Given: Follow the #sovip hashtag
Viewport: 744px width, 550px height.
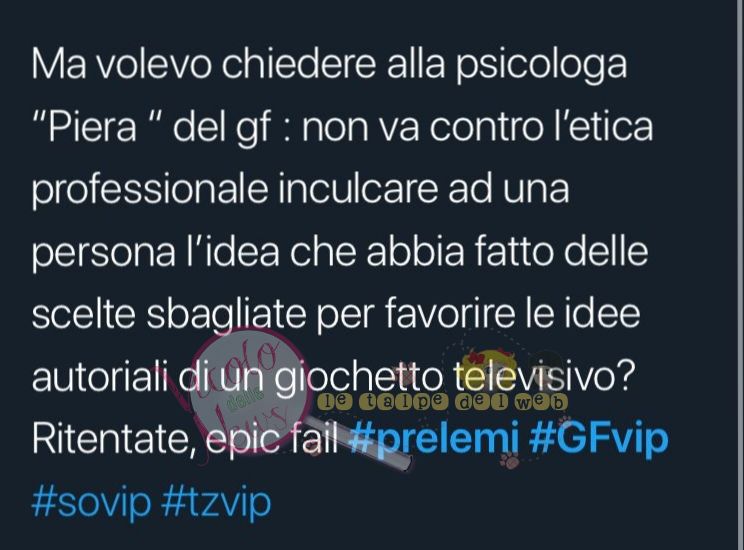Looking at the screenshot, I should point(92,502).
